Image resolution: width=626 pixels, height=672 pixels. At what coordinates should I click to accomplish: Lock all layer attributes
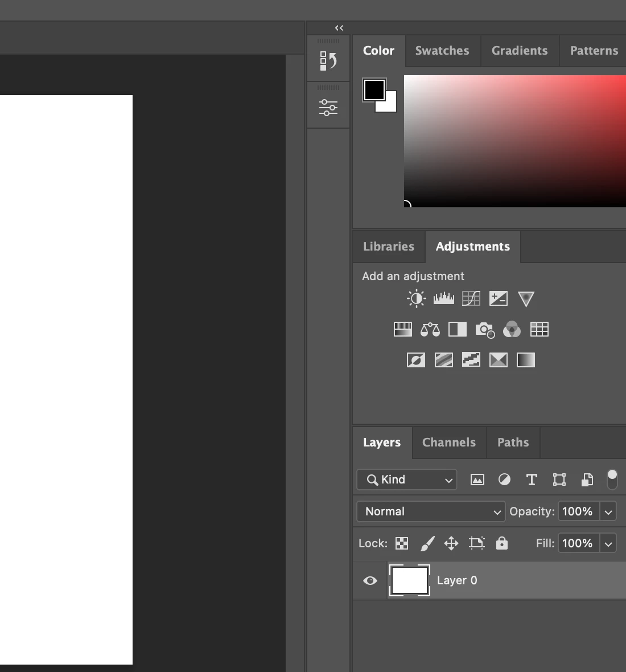[502, 543]
